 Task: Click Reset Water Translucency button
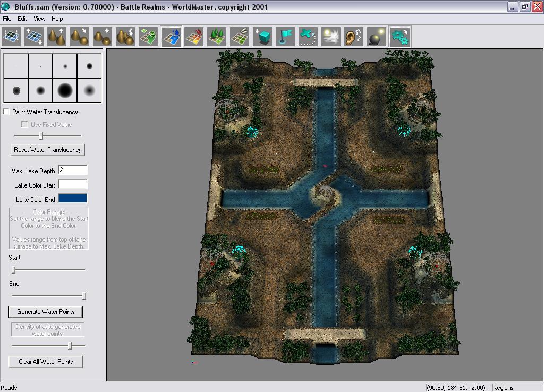[x=48, y=150]
